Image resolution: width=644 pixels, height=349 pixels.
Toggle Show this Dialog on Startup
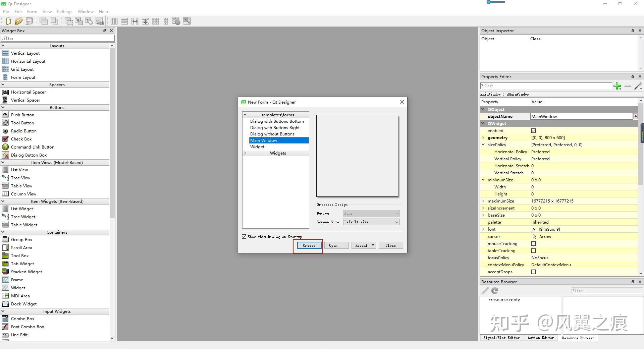[x=244, y=236]
